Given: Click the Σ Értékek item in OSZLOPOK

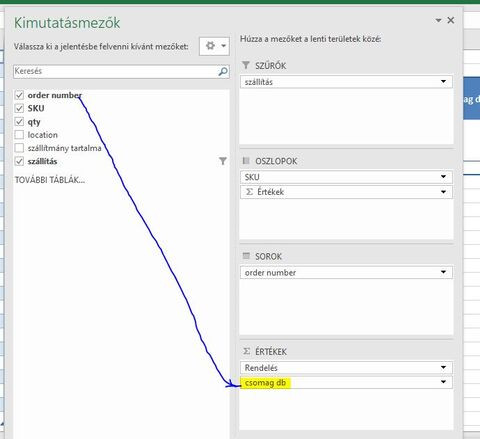Looking at the screenshot, I should (346, 192).
